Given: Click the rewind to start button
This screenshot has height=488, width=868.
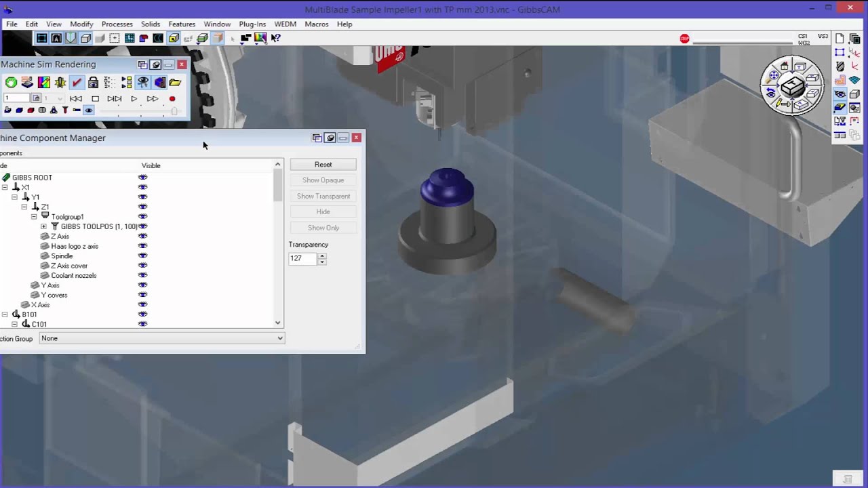Looking at the screenshot, I should coord(76,98).
